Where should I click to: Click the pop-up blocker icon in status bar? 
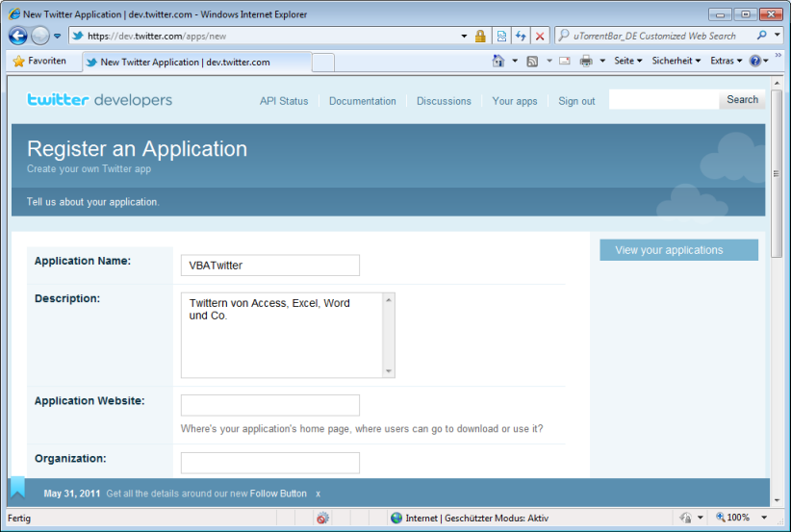[322, 518]
